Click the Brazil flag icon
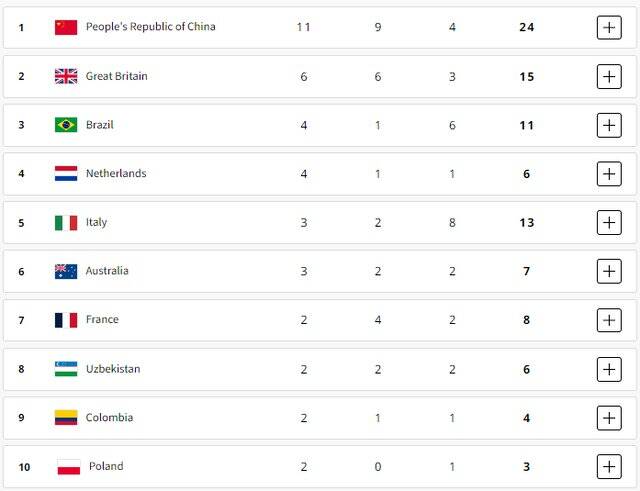Image resolution: width=640 pixels, height=491 pixels. [66, 125]
